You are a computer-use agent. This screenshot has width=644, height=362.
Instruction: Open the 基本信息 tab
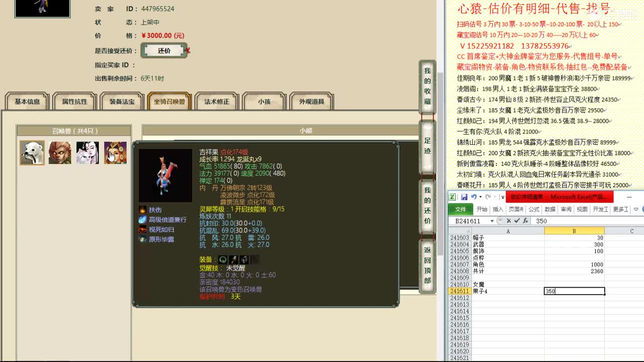point(27,101)
